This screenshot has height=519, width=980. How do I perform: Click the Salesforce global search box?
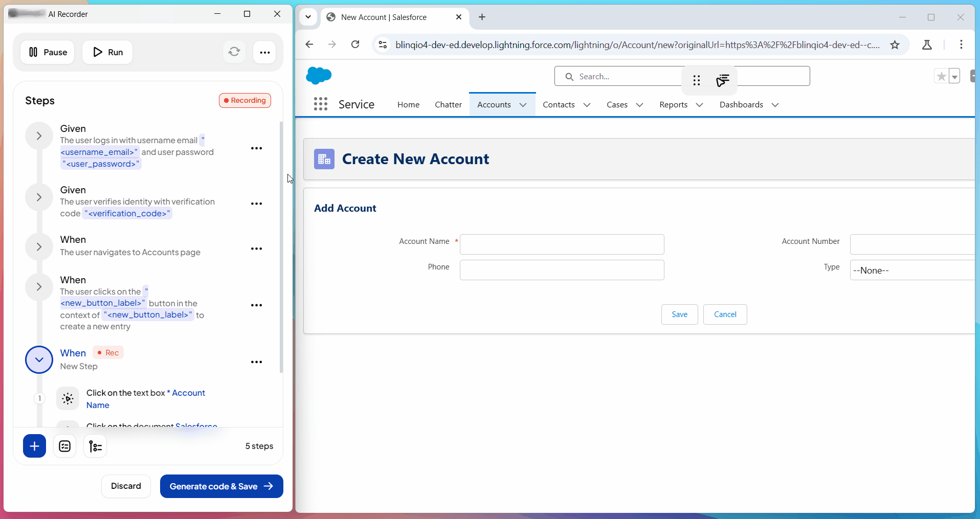[682, 76]
